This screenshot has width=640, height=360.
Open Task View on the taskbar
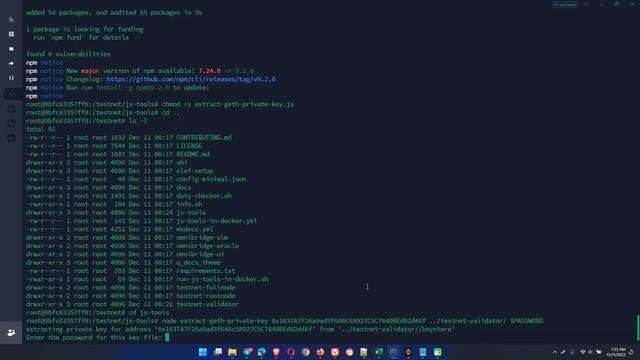(x=218, y=352)
